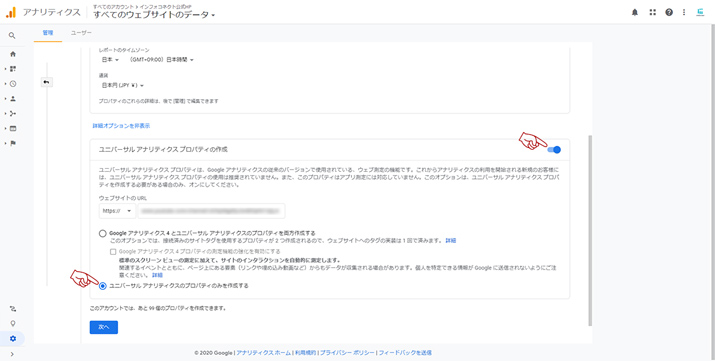Click the back arrow button
The width and height of the screenshot is (715, 361).
pos(47,82)
